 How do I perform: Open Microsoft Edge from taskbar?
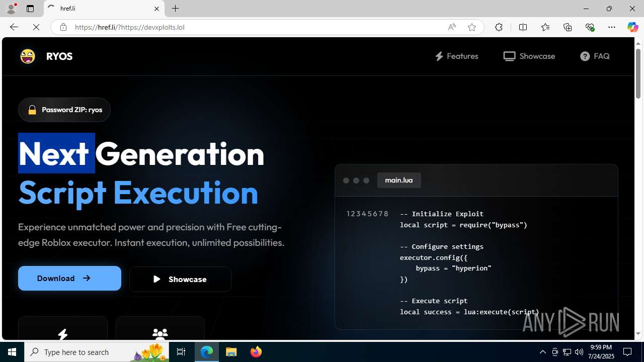(x=207, y=352)
